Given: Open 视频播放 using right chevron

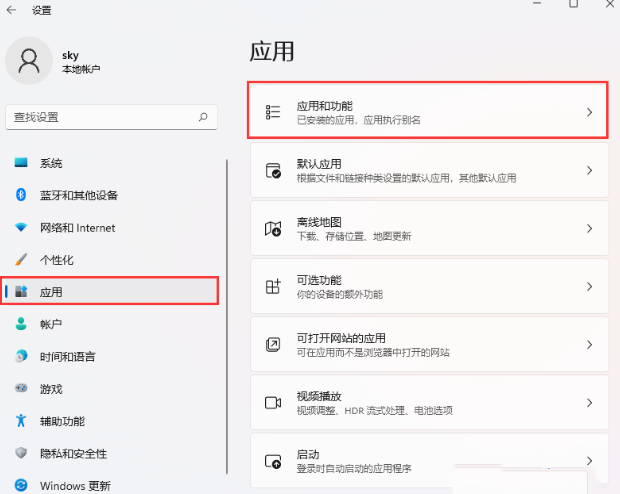Looking at the screenshot, I should pyautogui.click(x=590, y=403).
